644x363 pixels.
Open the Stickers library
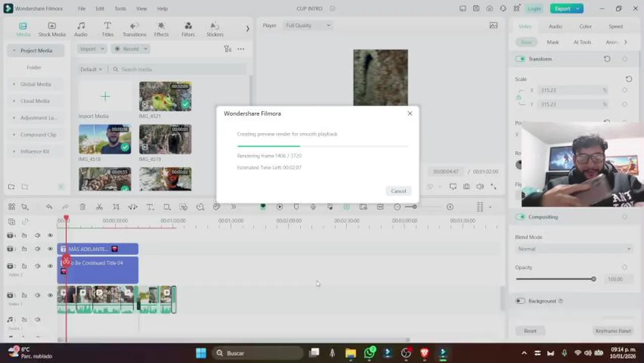pyautogui.click(x=215, y=29)
